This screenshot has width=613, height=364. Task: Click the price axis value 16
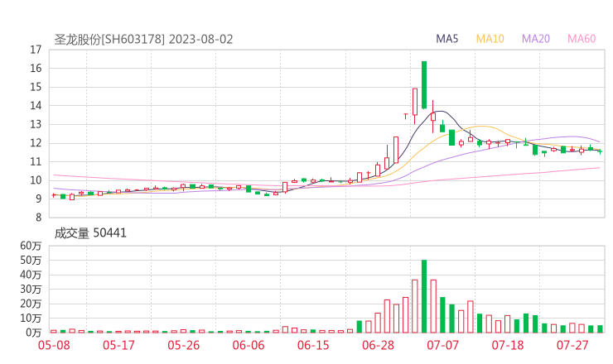pyautogui.click(x=36, y=69)
